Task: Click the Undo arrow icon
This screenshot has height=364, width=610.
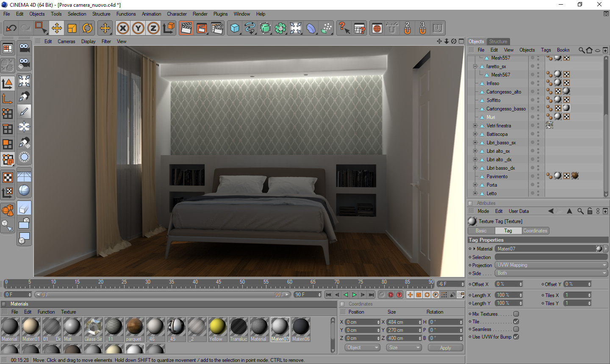Action: [11, 28]
